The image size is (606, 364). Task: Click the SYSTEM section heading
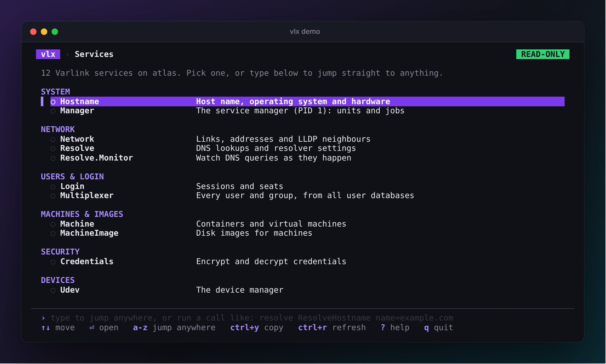(55, 92)
